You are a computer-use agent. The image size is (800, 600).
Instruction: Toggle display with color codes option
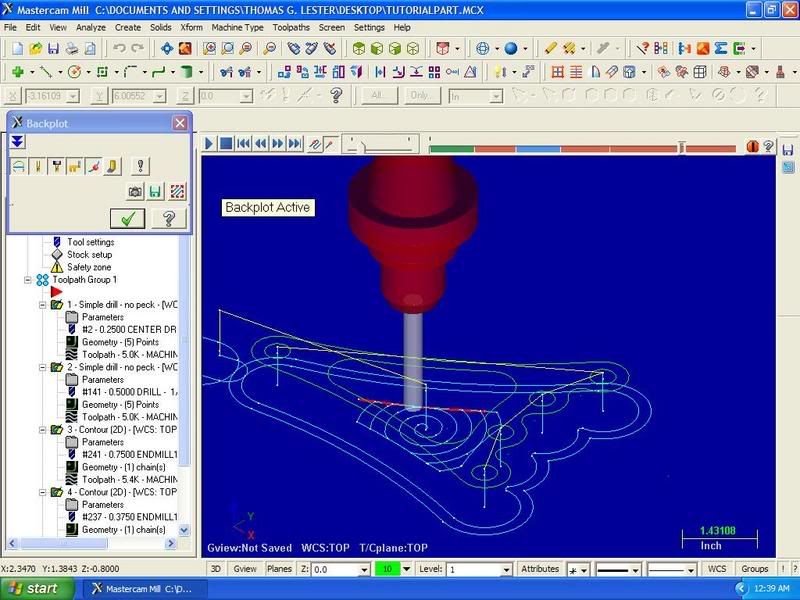click(x=19, y=166)
